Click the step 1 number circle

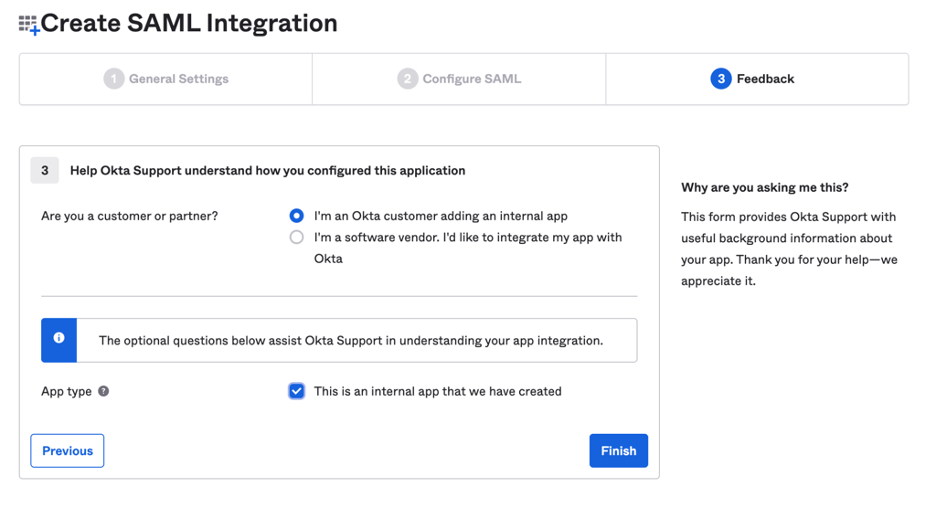[114, 79]
